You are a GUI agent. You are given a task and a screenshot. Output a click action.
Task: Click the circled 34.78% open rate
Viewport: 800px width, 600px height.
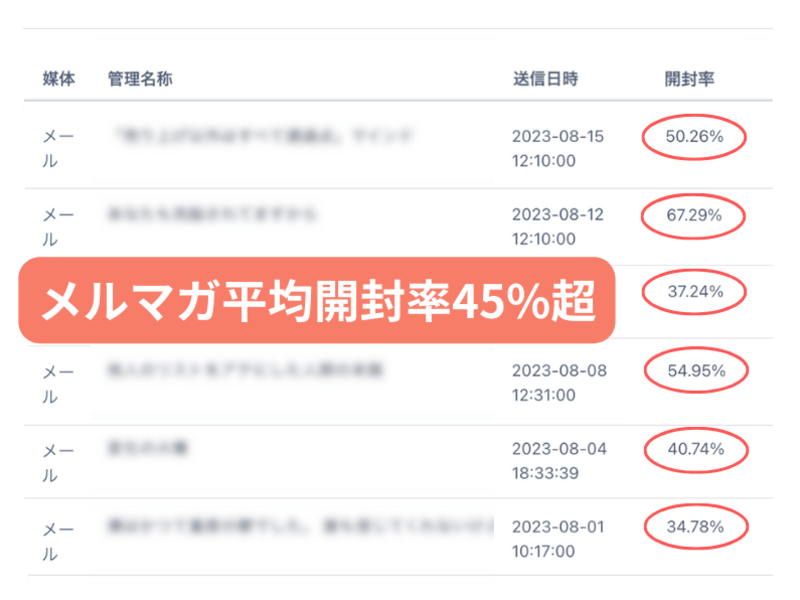(x=694, y=524)
